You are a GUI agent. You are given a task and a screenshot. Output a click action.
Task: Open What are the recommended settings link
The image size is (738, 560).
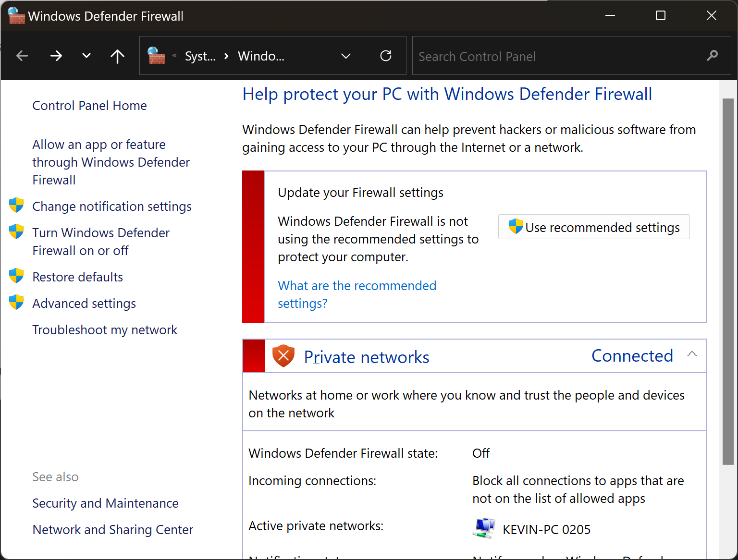[x=357, y=294]
